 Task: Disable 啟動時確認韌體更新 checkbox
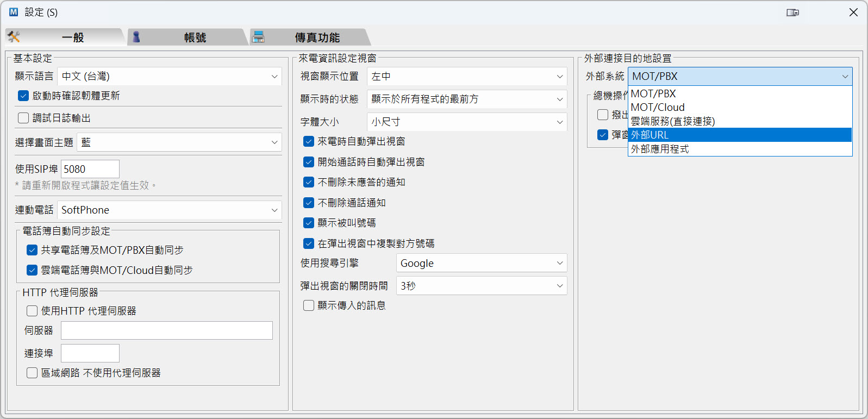coord(23,96)
